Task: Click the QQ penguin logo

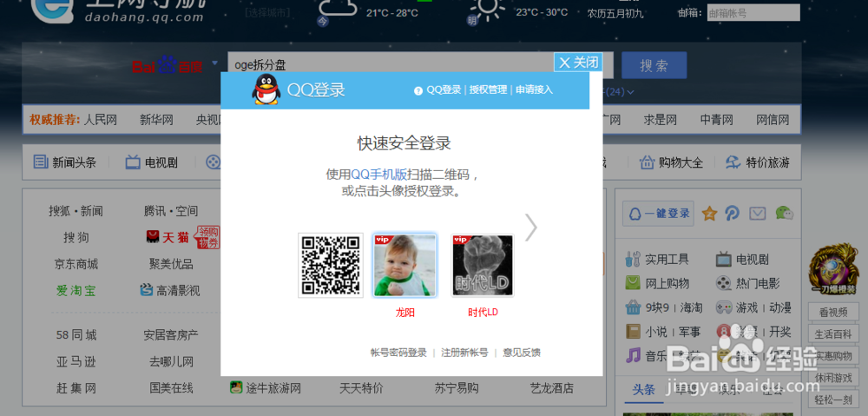Action: coord(266,89)
